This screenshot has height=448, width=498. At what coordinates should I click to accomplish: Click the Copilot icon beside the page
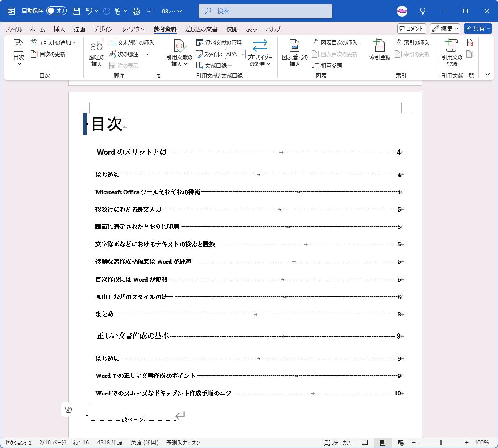(x=68, y=410)
